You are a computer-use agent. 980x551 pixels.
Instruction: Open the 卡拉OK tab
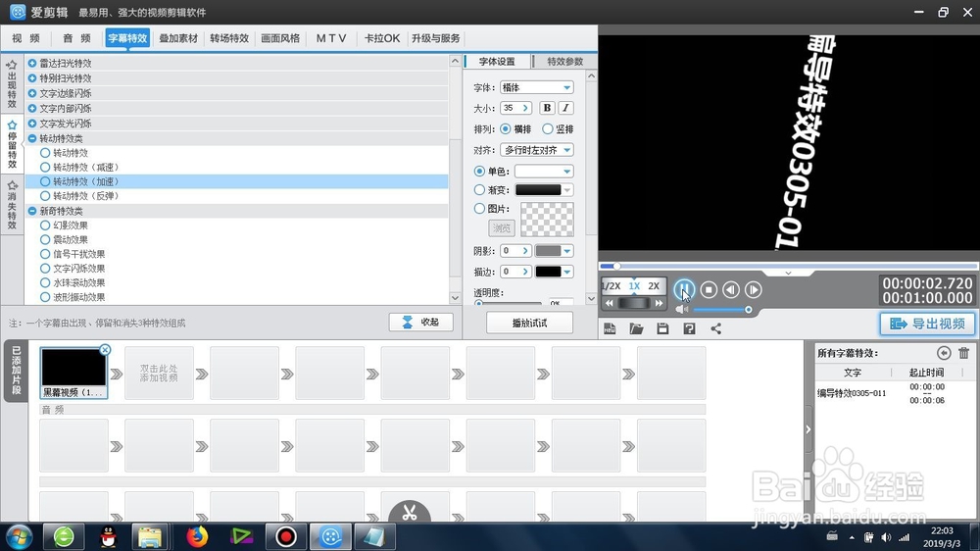pyautogui.click(x=382, y=38)
